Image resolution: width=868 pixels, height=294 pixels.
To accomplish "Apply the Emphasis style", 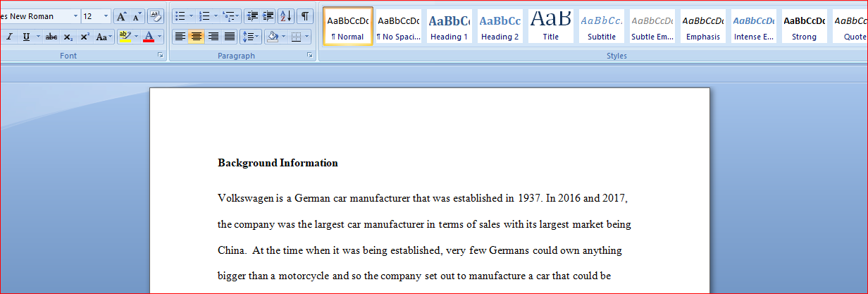I will coord(703,26).
